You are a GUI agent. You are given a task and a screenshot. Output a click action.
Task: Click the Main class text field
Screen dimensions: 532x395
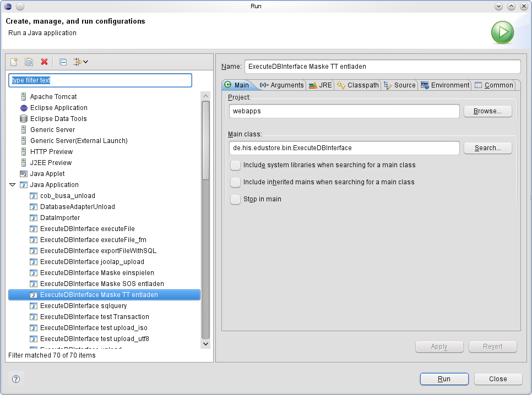tap(344, 148)
